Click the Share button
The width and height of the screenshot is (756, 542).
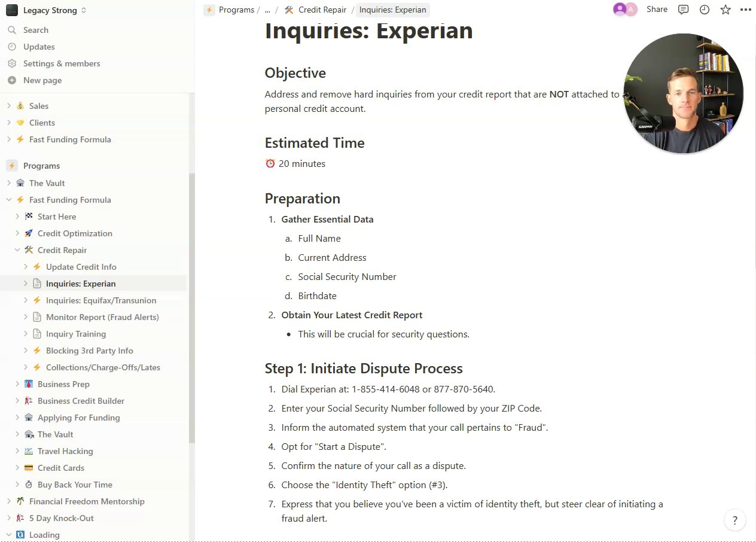[657, 10]
